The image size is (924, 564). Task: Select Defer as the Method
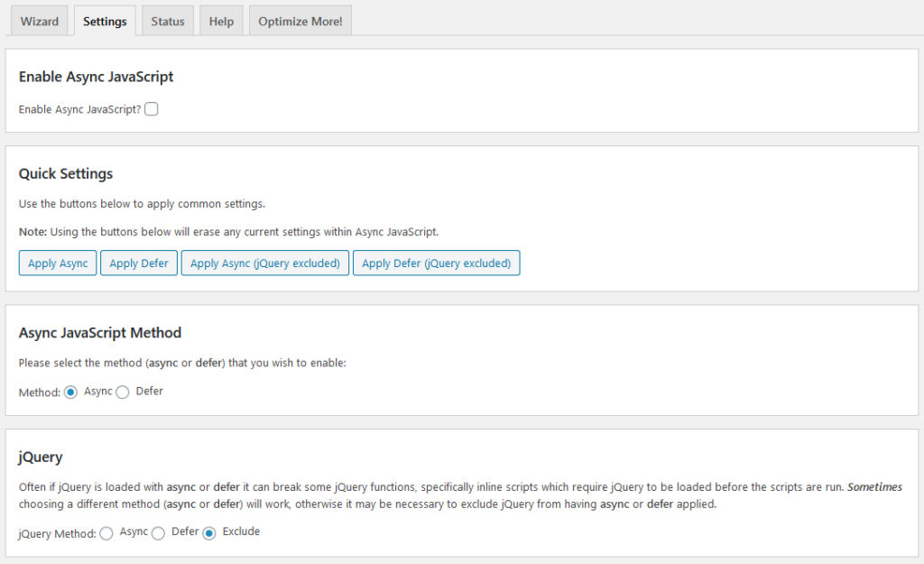tap(123, 392)
